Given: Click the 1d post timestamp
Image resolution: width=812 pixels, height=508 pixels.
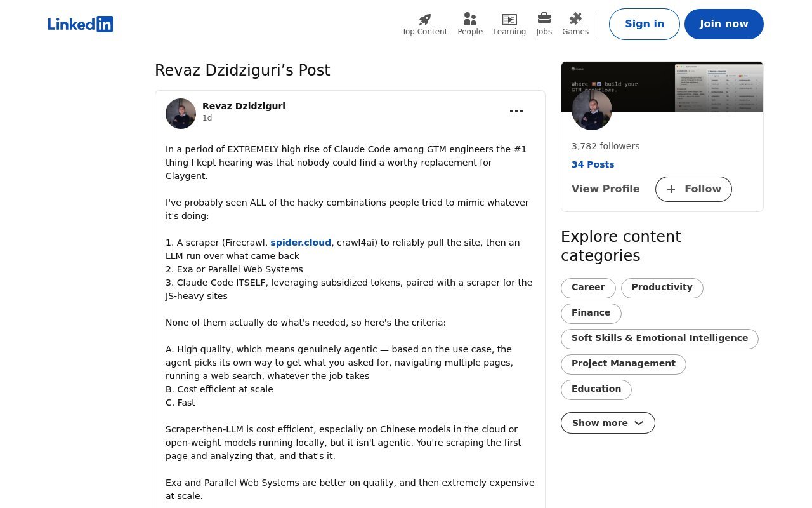Looking at the screenshot, I should point(207,118).
